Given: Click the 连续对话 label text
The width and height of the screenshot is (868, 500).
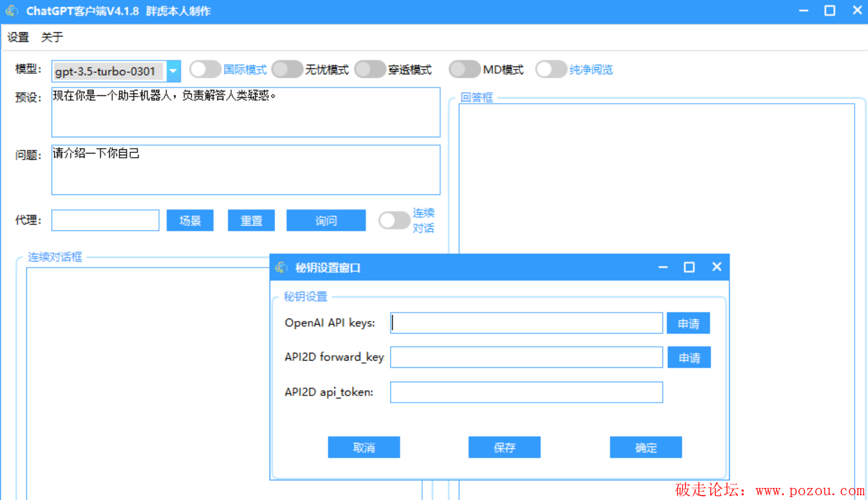Looking at the screenshot, I should pos(423,220).
